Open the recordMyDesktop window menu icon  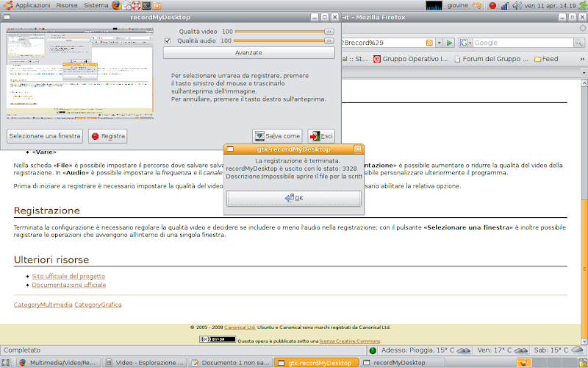[x=7, y=17]
